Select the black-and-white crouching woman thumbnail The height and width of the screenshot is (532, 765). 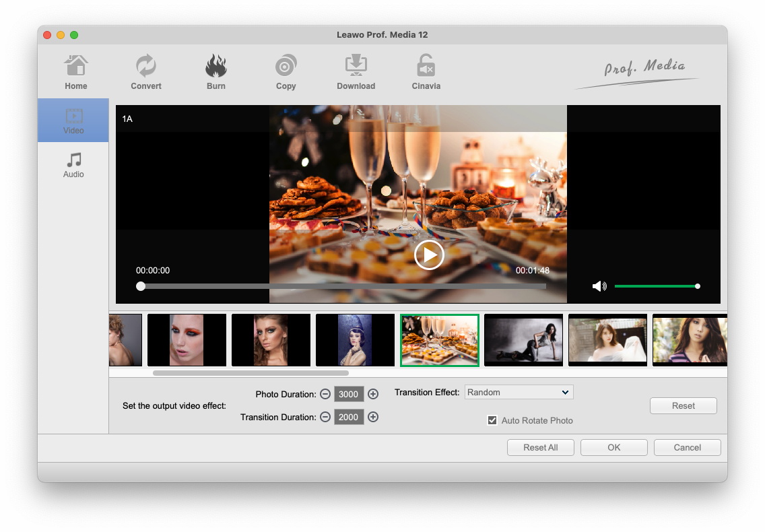click(523, 339)
